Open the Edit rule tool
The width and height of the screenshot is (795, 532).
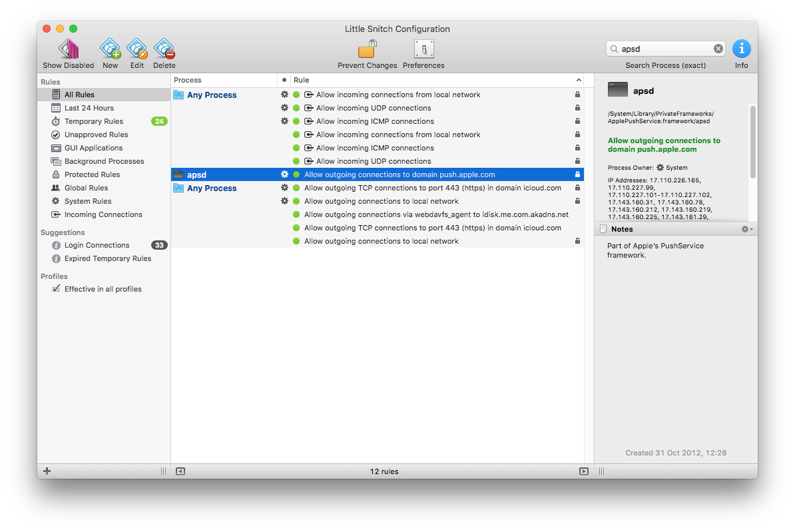137,50
